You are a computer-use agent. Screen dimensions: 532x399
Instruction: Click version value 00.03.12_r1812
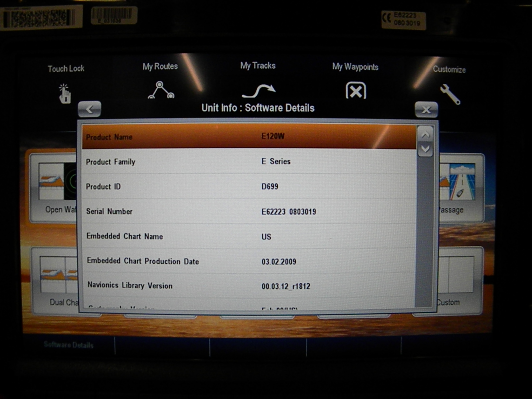coord(286,286)
